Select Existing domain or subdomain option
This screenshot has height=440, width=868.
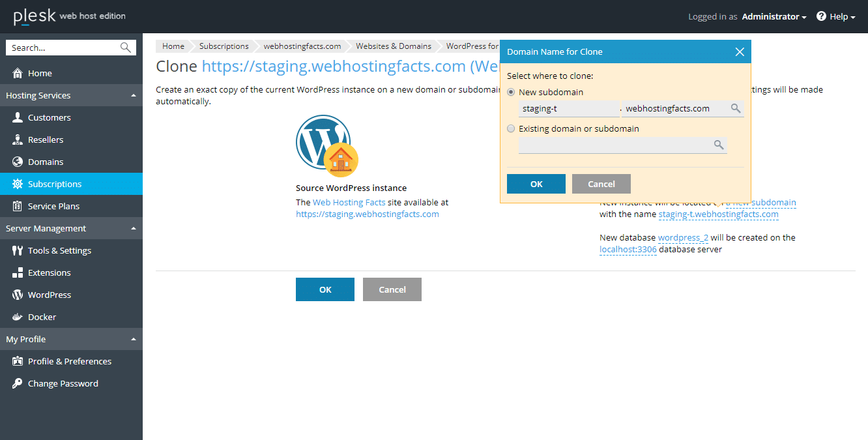click(x=511, y=128)
